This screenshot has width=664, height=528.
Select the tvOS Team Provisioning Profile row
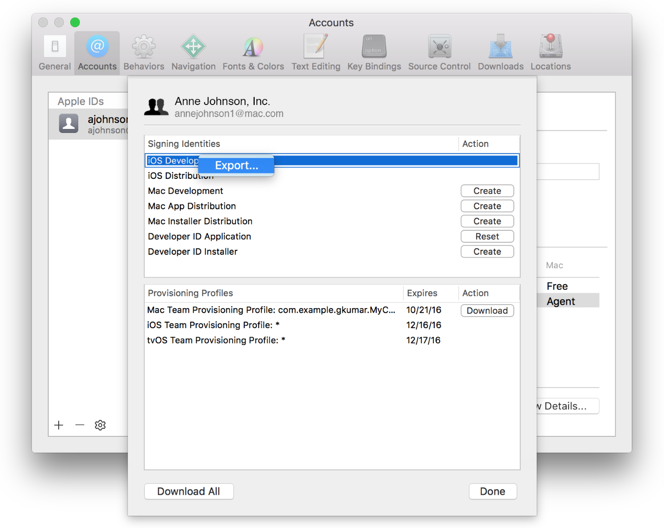332,340
